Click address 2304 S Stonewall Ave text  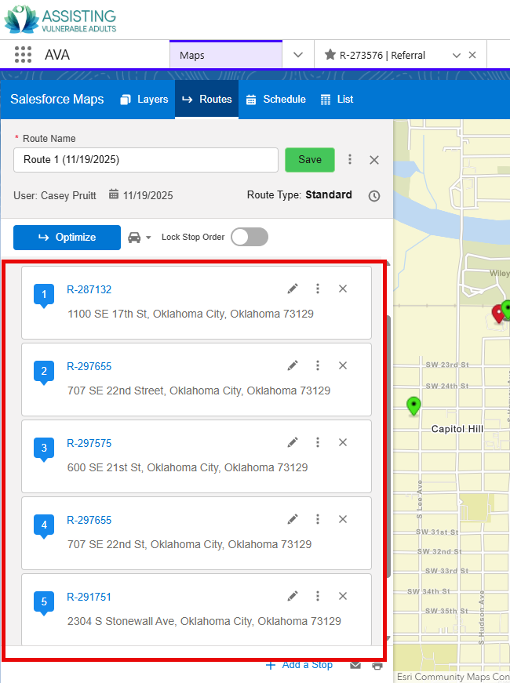pyautogui.click(x=204, y=621)
